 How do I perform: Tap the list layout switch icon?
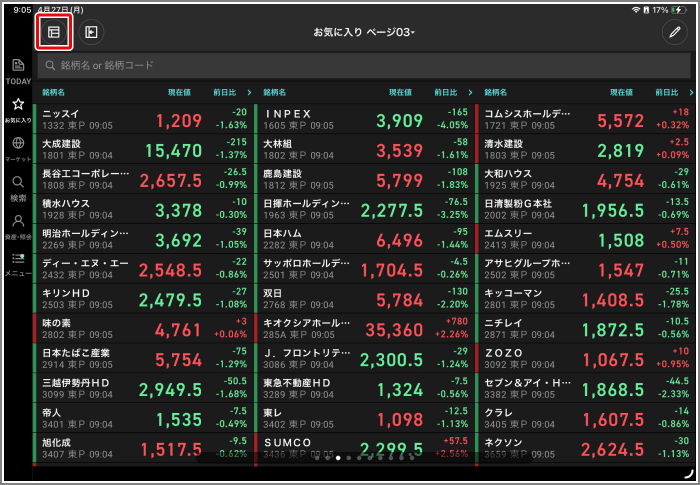(x=53, y=32)
